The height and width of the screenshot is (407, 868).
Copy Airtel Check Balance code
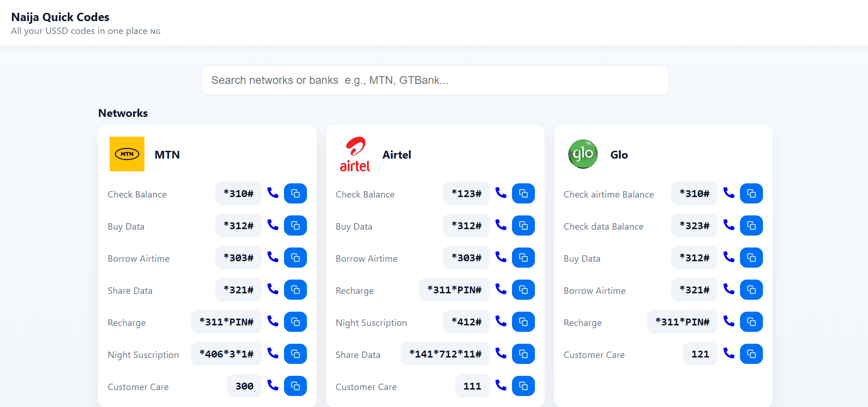(523, 193)
